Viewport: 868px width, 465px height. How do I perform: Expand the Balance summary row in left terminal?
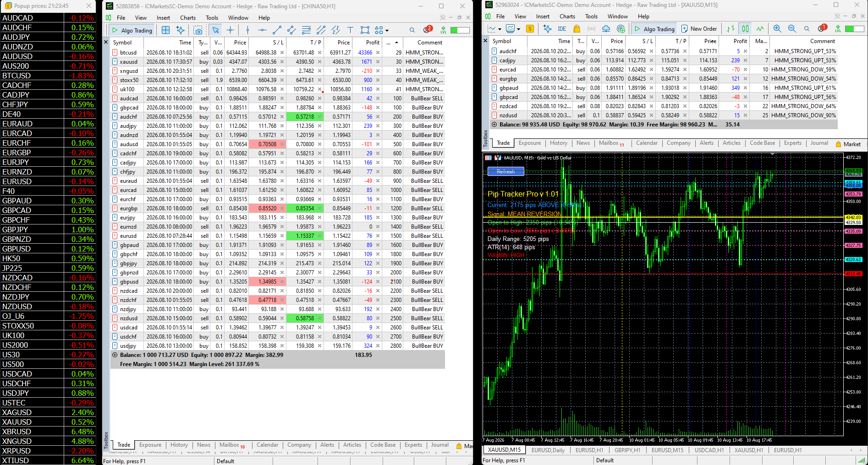(115, 355)
